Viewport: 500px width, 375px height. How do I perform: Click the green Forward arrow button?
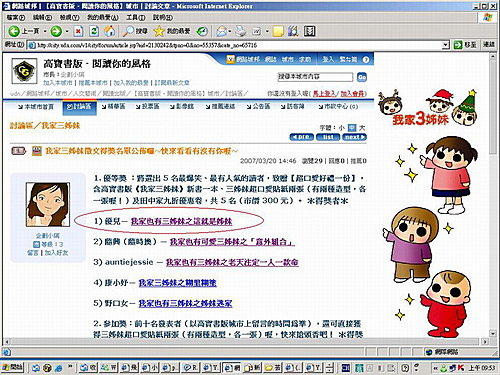pyautogui.click(x=56, y=31)
